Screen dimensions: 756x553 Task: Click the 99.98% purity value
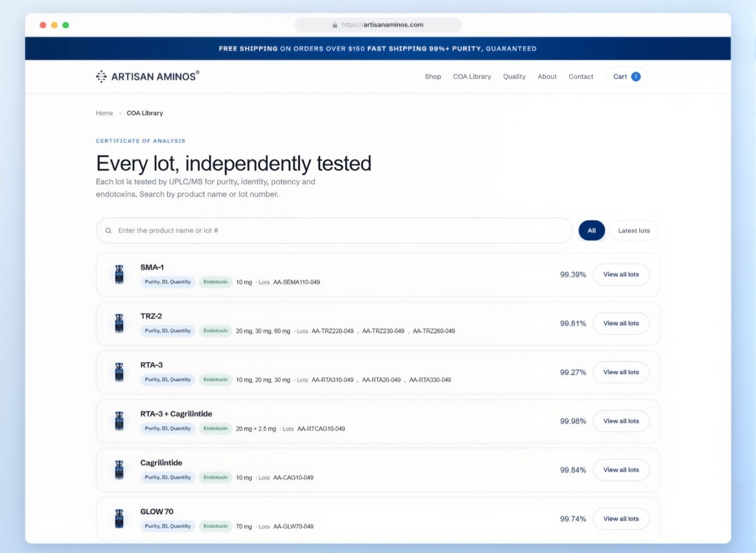pyautogui.click(x=573, y=421)
